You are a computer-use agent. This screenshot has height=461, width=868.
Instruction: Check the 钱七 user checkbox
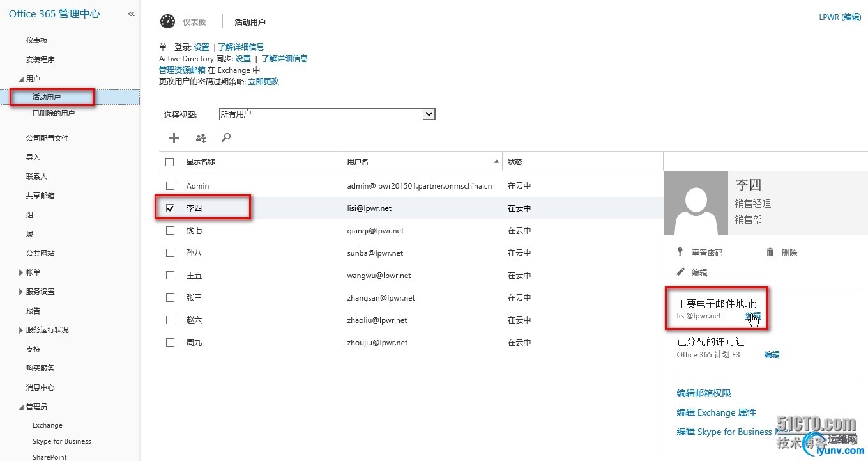pyautogui.click(x=170, y=230)
